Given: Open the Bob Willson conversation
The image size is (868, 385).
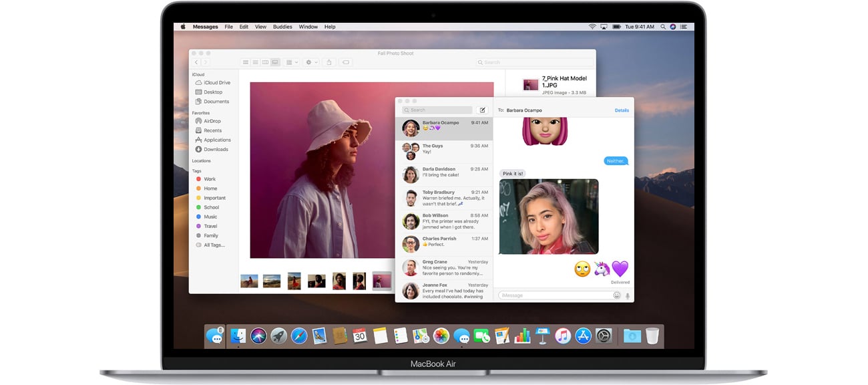Looking at the screenshot, I should pos(444,221).
